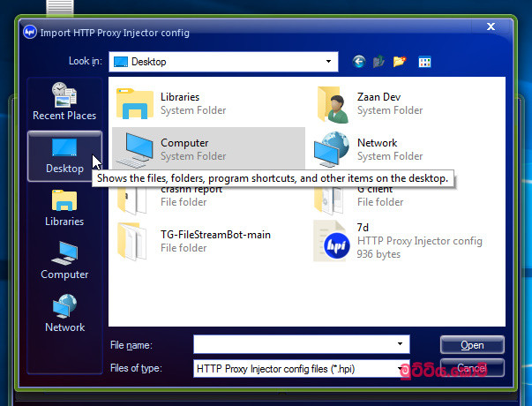
Task: Open the Files of type combo box
Action: (301, 369)
